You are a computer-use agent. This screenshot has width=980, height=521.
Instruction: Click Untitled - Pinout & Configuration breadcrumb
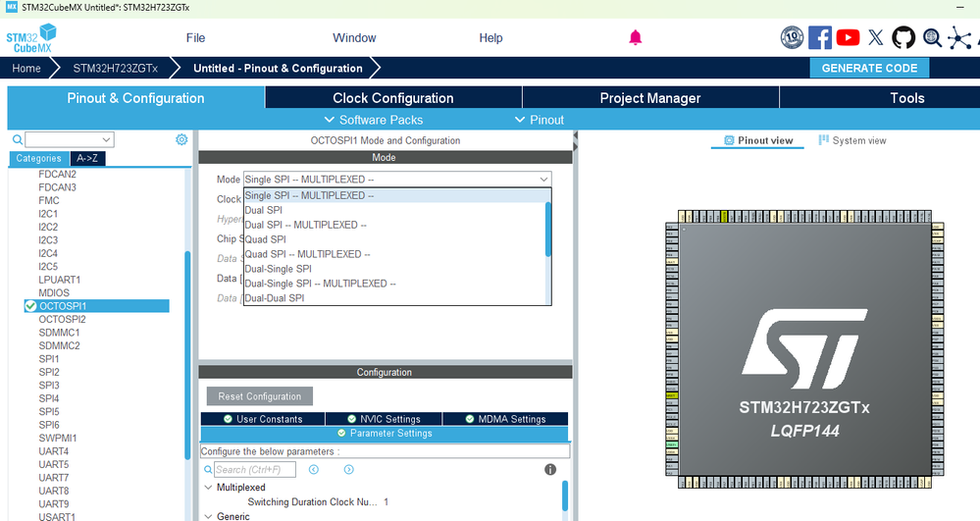coord(278,68)
